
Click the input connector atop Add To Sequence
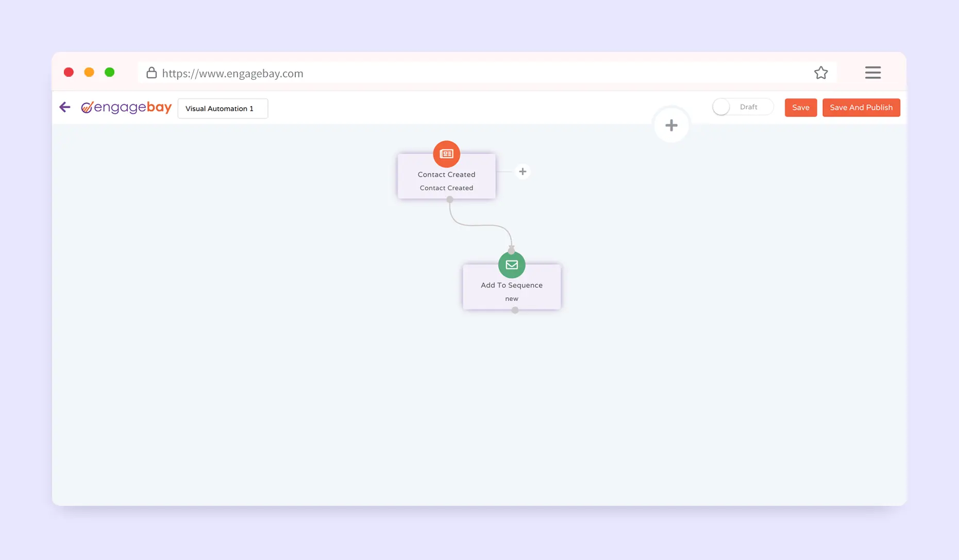tap(511, 250)
